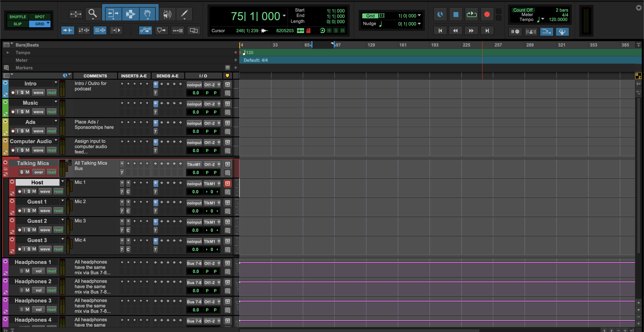Open grid value dropdown arrow

pyautogui.click(x=419, y=15)
